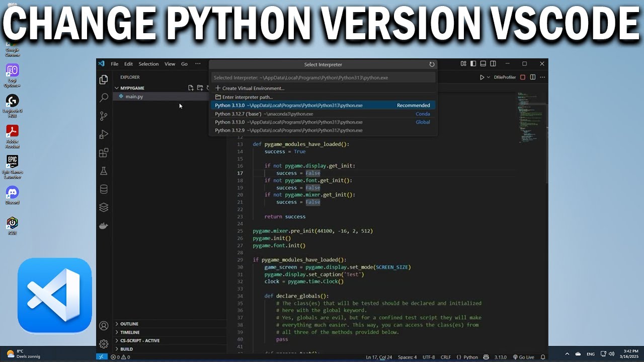Open the Source Control view

click(x=104, y=116)
